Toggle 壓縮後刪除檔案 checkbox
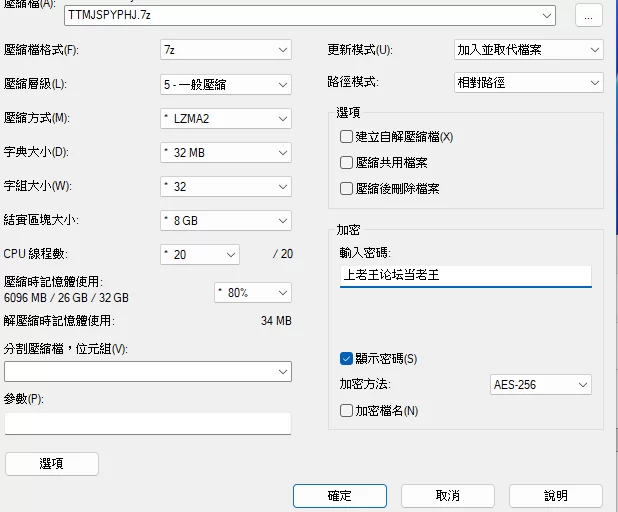618x512 pixels. [x=347, y=188]
